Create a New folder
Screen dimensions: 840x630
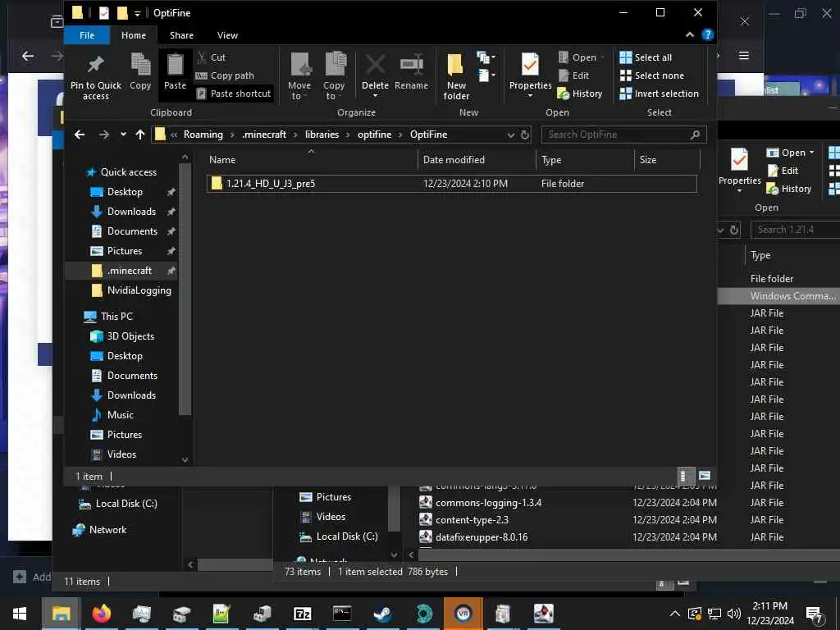[456, 76]
